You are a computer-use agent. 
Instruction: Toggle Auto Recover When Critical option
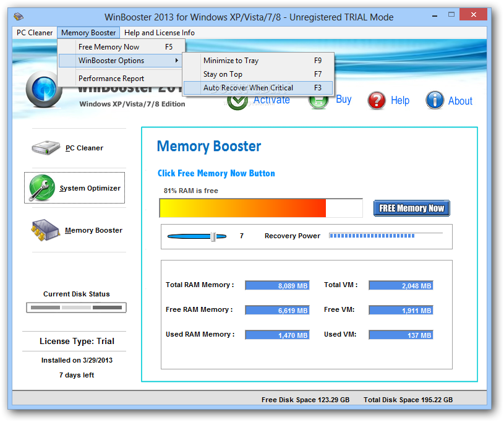tap(258, 88)
